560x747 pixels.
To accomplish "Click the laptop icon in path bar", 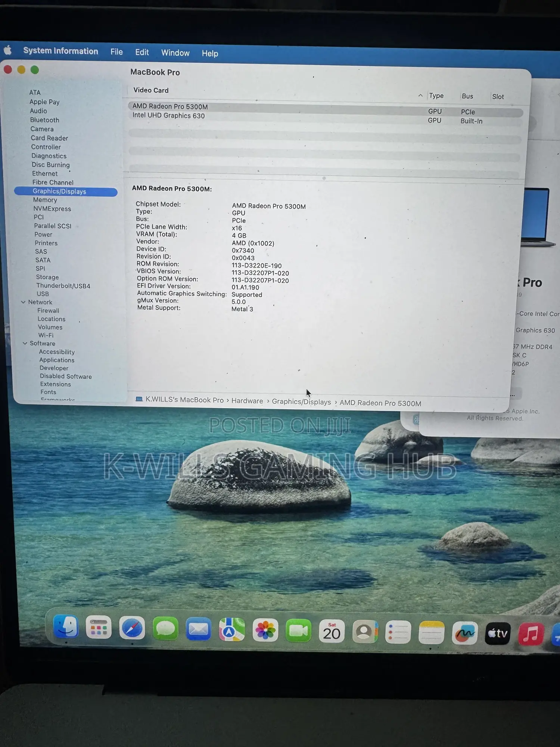I will [x=139, y=399].
